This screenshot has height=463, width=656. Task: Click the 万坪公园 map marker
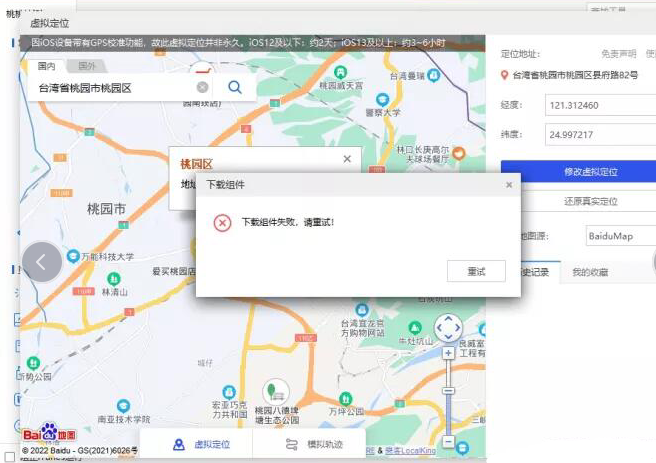pyautogui.click(x=345, y=398)
